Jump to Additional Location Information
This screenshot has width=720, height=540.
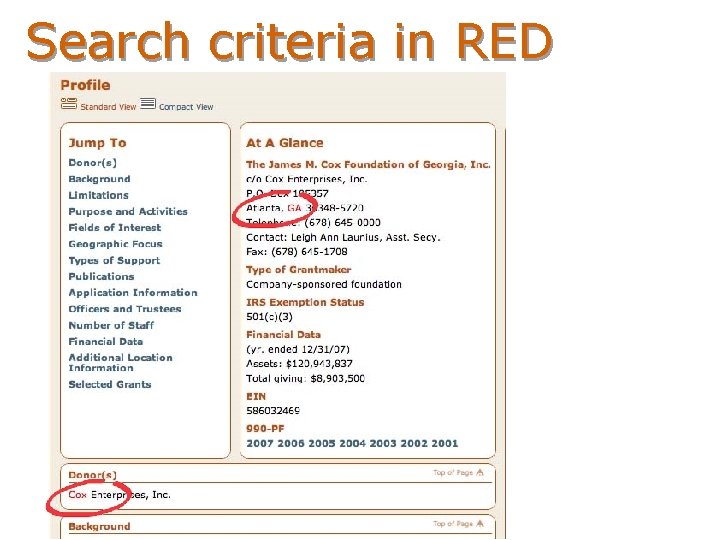(x=120, y=362)
